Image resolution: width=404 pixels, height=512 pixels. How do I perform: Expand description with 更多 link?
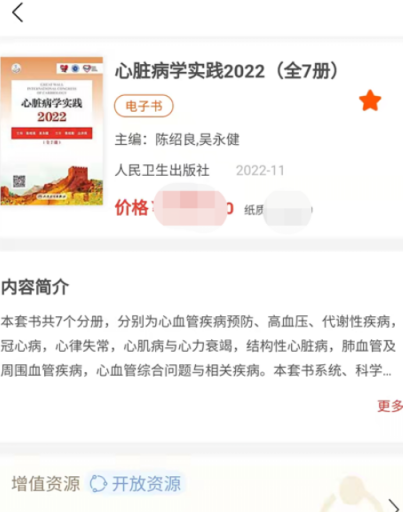coord(390,406)
